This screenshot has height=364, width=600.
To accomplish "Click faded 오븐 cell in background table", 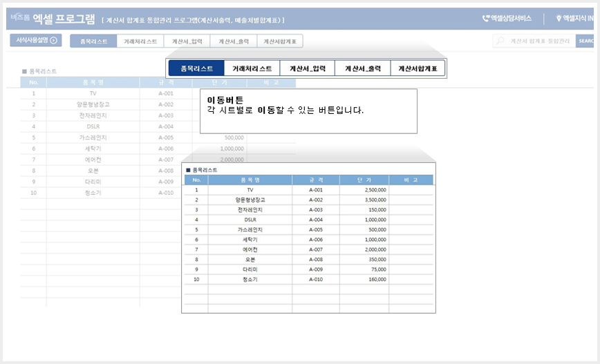I will point(93,171).
